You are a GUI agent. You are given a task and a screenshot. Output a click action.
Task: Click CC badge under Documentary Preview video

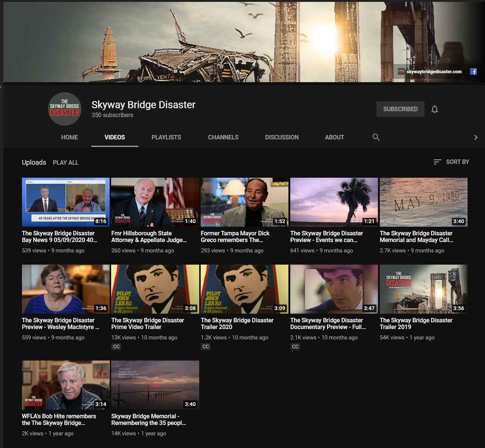point(295,347)
